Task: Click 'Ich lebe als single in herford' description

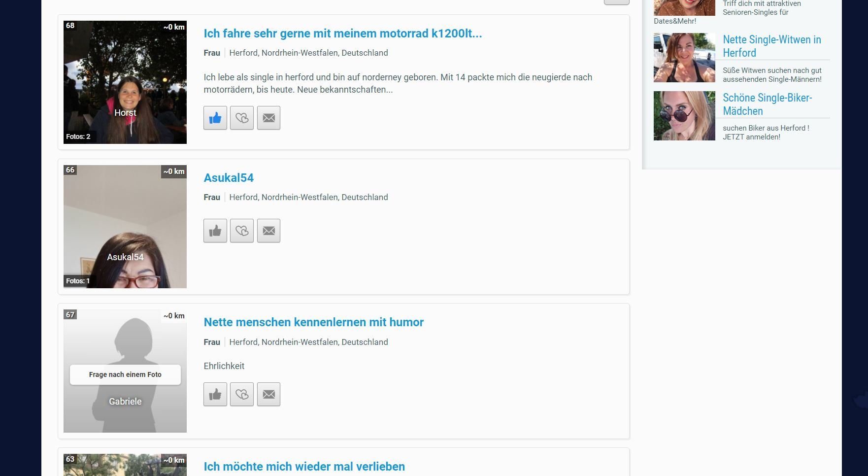Action: [398, 83]
